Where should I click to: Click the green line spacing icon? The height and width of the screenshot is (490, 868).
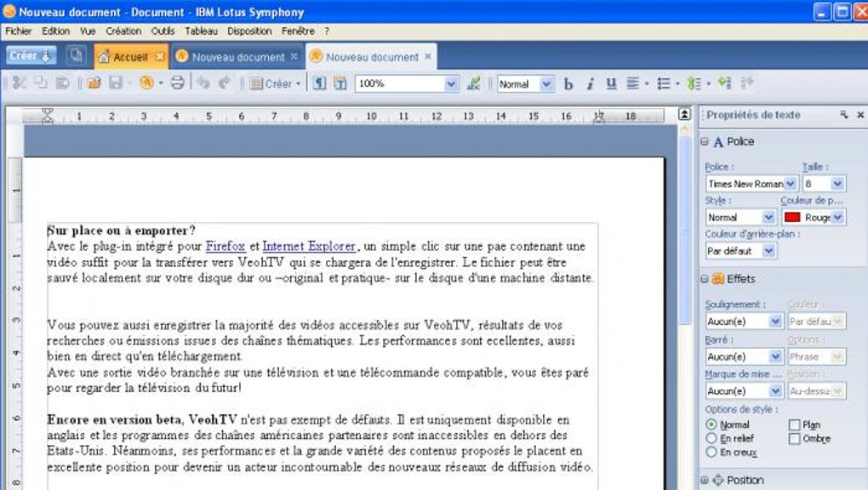[x=694, y=83]
